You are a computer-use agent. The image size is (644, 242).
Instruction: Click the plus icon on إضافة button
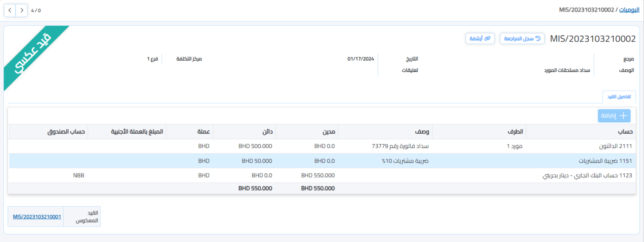pos(623,116)
